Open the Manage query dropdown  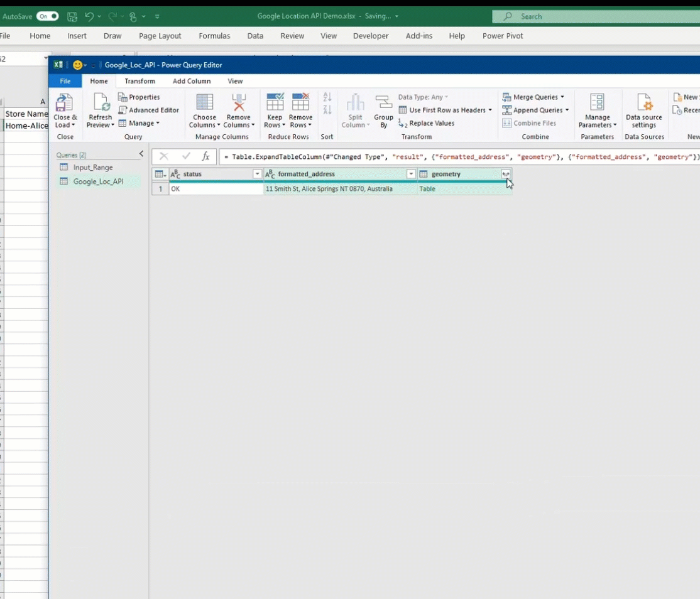tap(139, 123)
